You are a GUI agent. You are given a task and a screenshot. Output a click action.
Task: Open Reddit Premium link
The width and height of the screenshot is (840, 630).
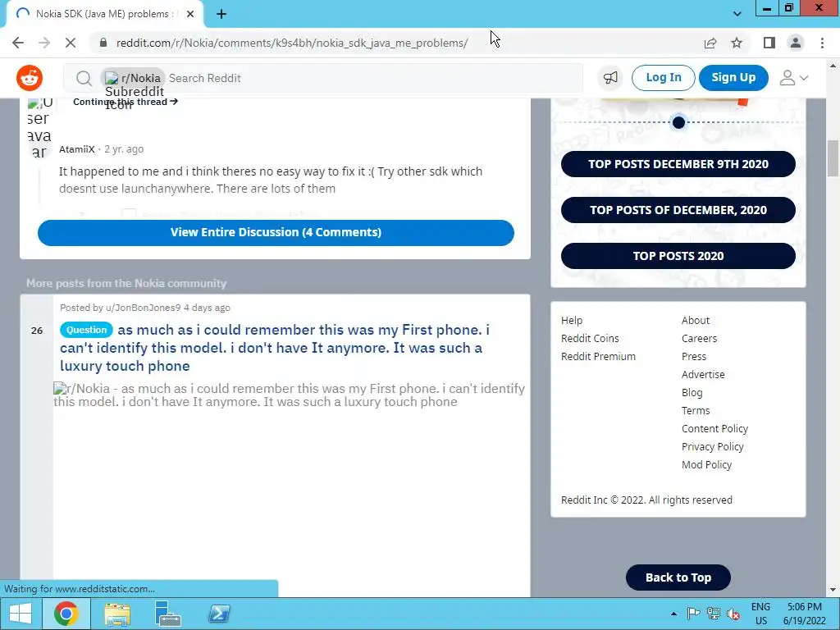(x=598, y=357)
